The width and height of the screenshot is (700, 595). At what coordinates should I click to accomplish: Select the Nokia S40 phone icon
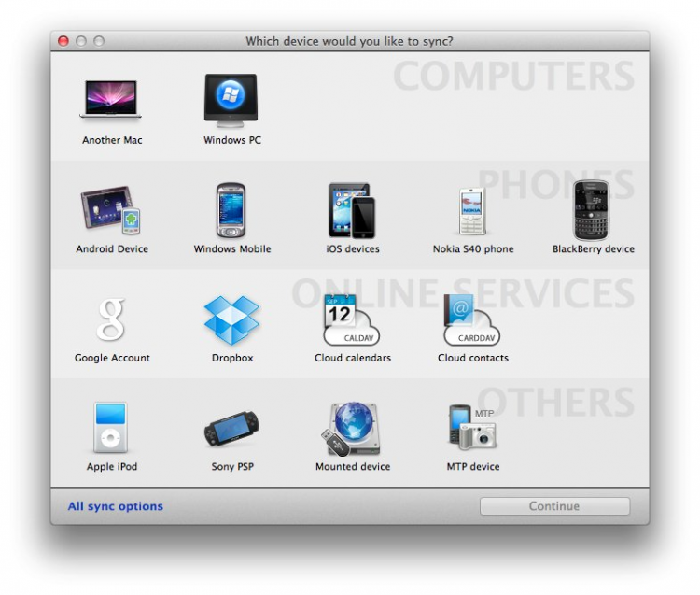pos(472,211)
